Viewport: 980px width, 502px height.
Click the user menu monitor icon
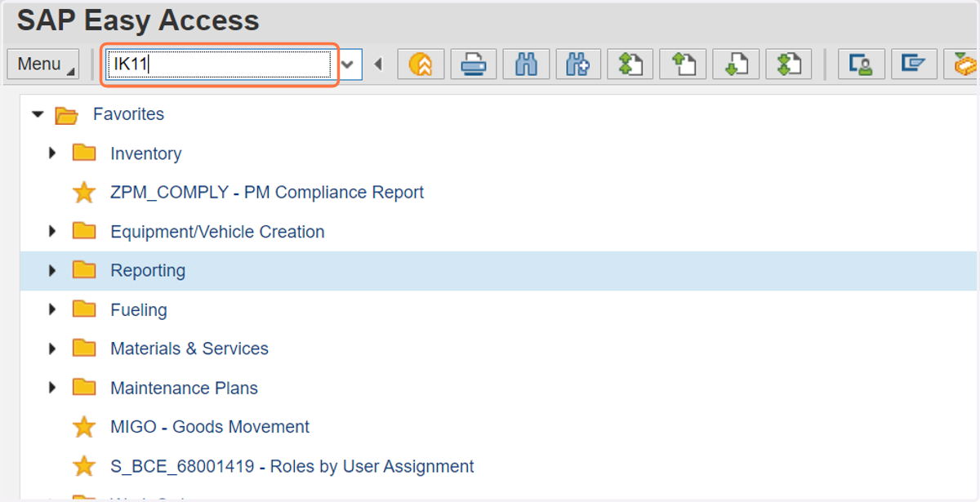coord(862,64)
